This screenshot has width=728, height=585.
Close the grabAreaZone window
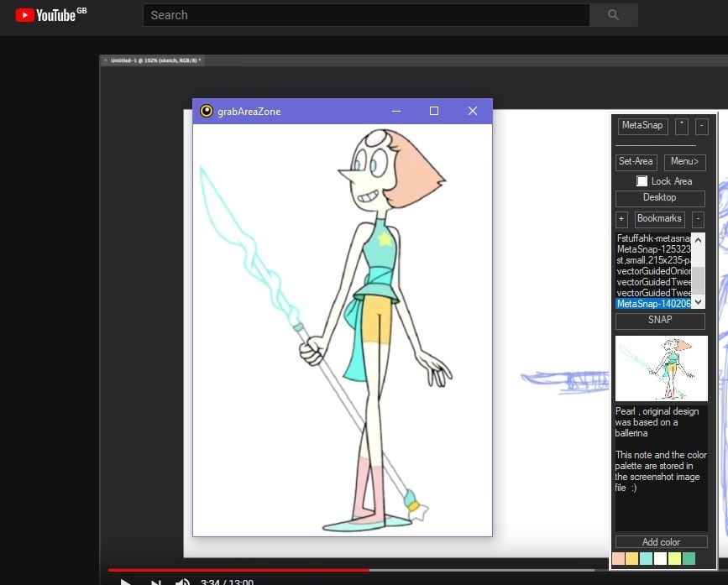coord(473,111)
